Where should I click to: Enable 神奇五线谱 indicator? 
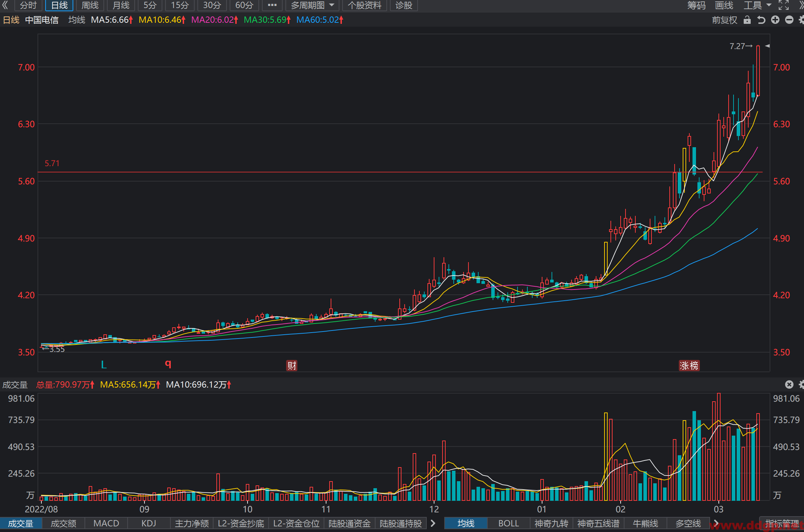tap(598, 523)
